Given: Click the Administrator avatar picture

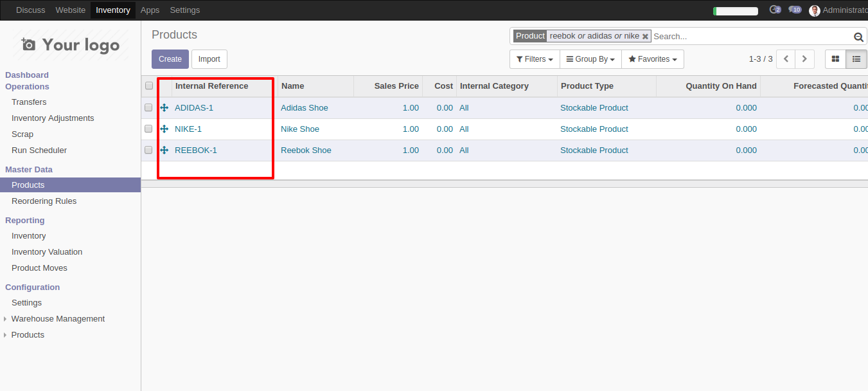Looking at the screenshot, I should click(x=815, y=10).
